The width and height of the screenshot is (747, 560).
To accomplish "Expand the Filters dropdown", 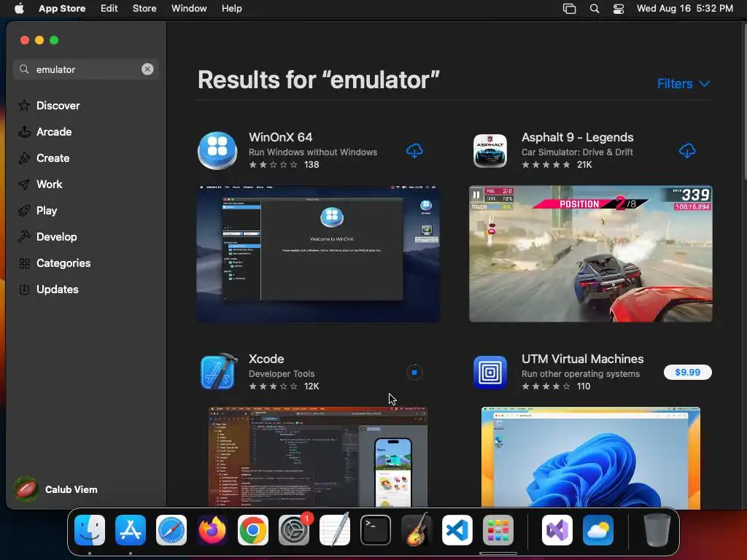I will (684, 84).
